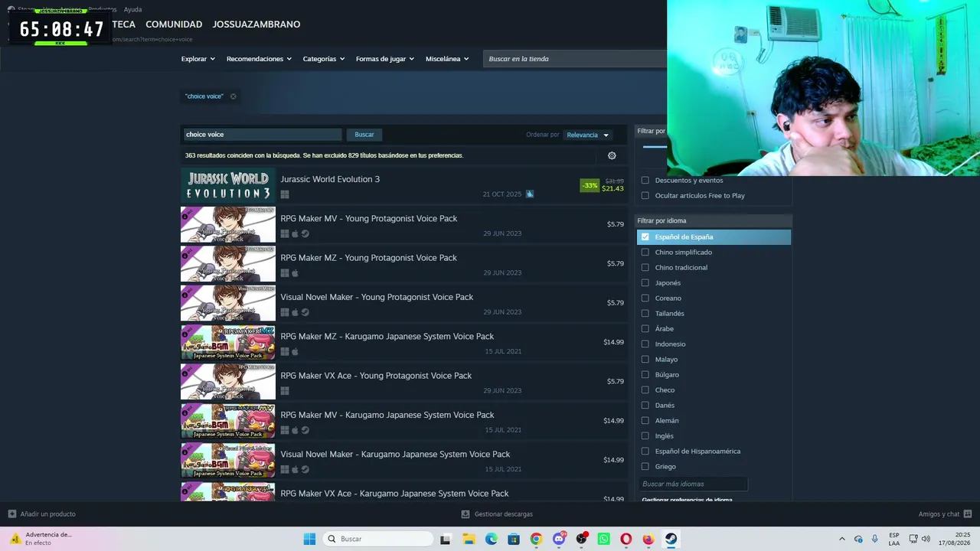Check Descuentos y eventos filter
The image size is (980, 551).
click(x=645, y=181)
